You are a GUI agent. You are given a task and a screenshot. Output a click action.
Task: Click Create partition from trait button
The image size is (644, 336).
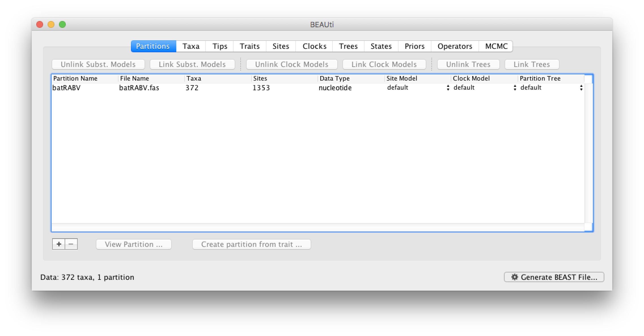tap(252, 244)
